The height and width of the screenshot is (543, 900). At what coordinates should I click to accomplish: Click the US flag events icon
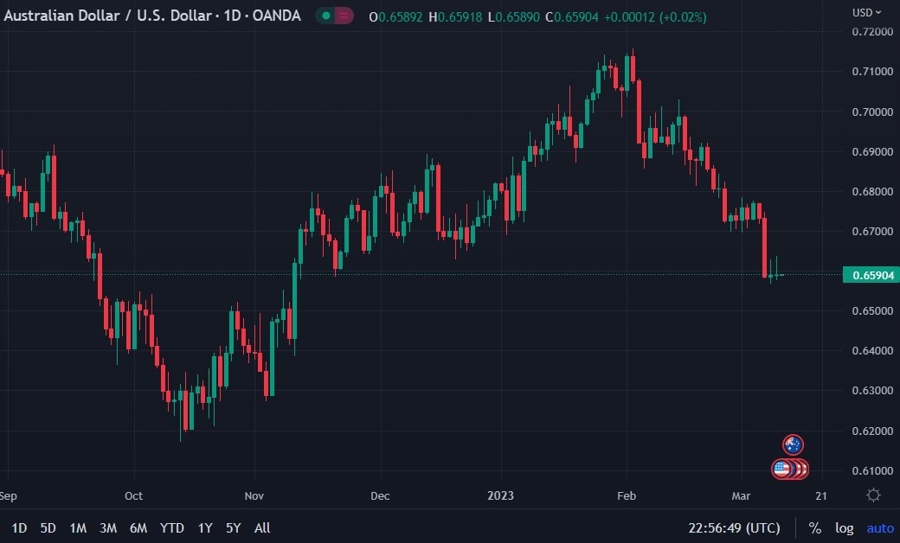point(782,469)
